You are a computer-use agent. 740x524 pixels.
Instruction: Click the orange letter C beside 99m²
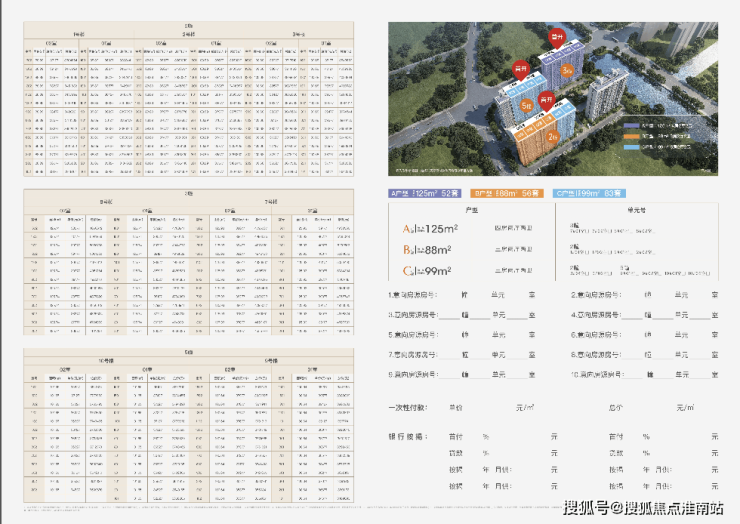point(407,271)
